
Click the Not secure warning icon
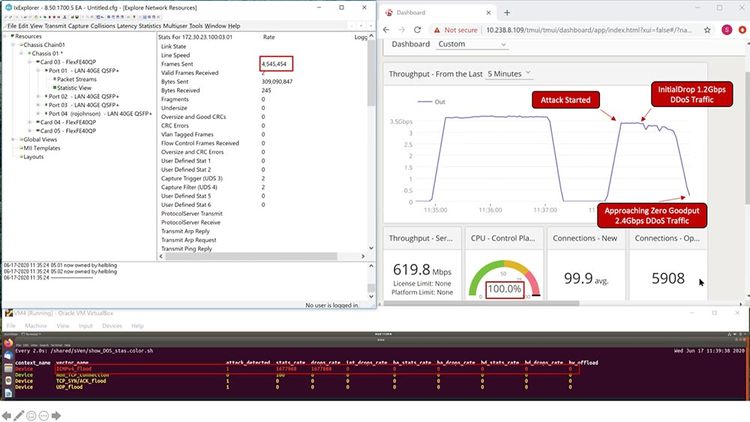tap(437, 30)
